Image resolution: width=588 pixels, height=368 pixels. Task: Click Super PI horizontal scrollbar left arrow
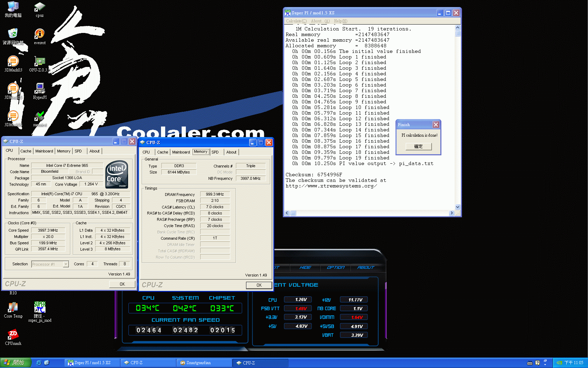[287, 213]
